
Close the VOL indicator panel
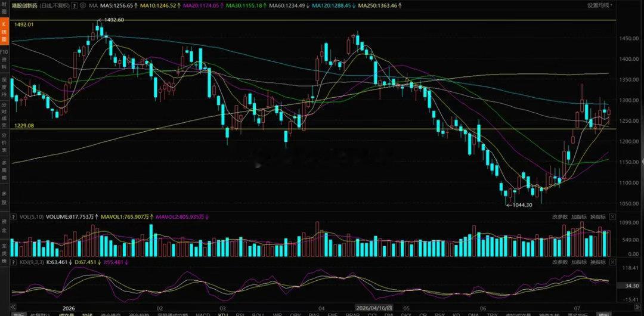click(613, 216)
